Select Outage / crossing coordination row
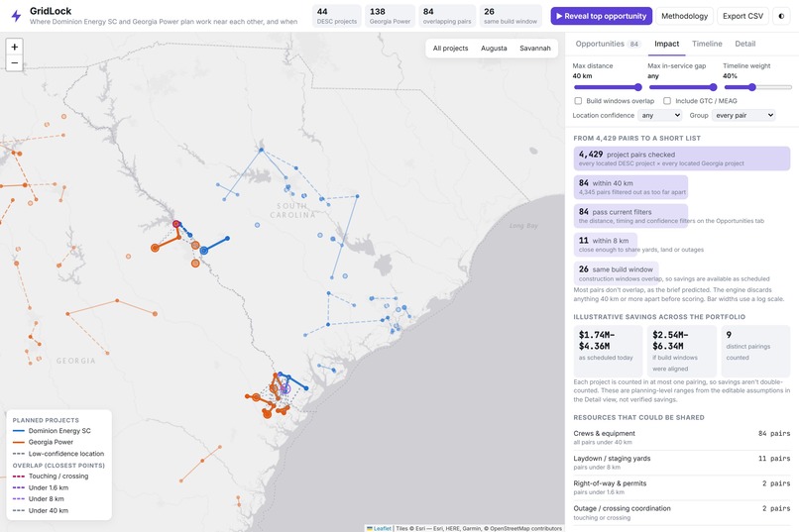 click(x=682, y=512)
